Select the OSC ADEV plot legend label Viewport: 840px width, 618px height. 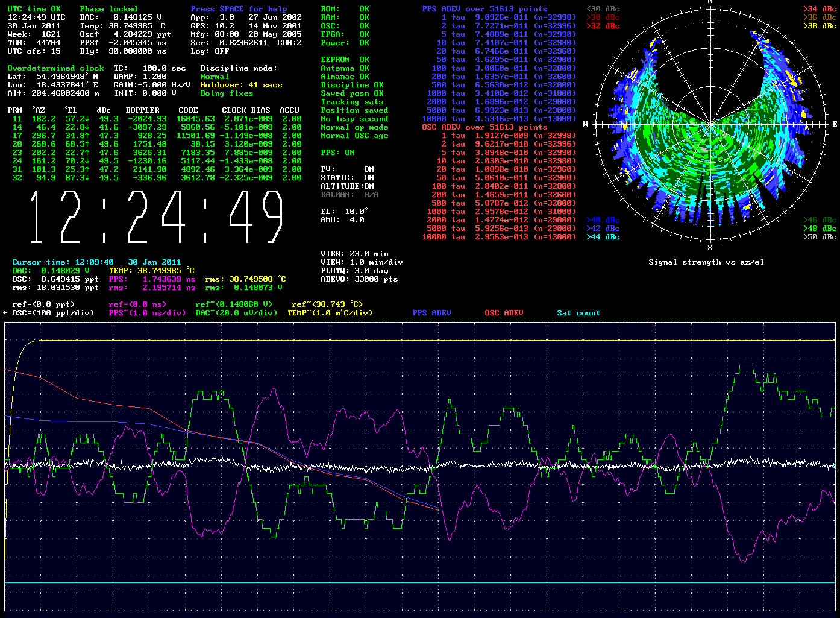pos(504,313)
